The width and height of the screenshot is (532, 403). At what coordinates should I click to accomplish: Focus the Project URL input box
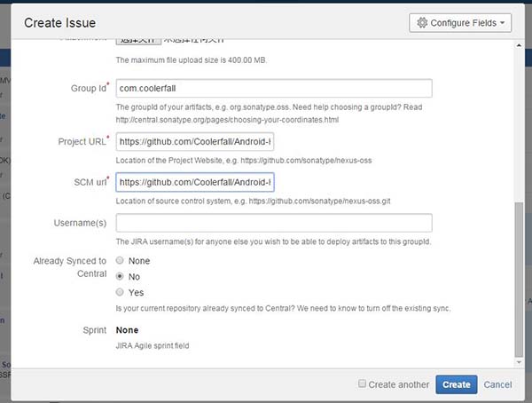click(x=195, y=141)
